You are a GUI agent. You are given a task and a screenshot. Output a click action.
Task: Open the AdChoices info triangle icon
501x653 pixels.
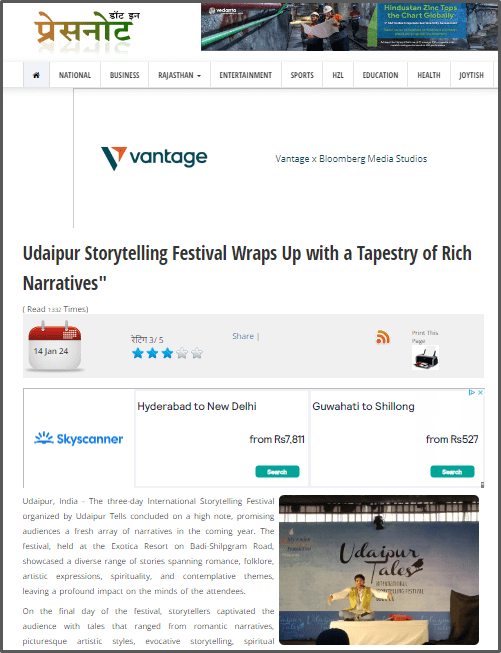click(472, 392)
